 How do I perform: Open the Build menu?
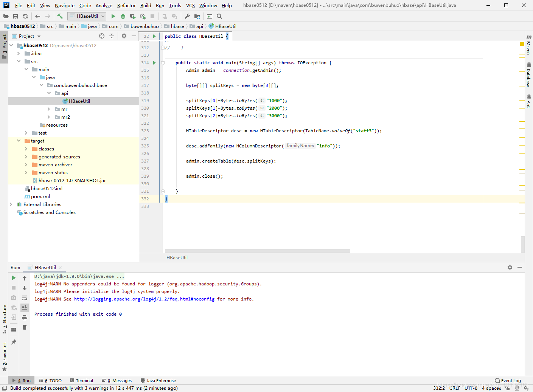[146, 6]
